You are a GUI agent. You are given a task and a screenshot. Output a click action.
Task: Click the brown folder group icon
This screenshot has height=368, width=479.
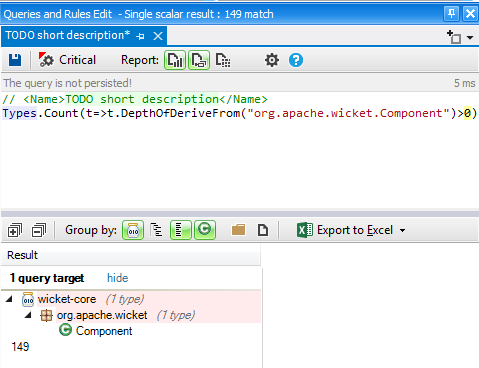click(238, 230)
